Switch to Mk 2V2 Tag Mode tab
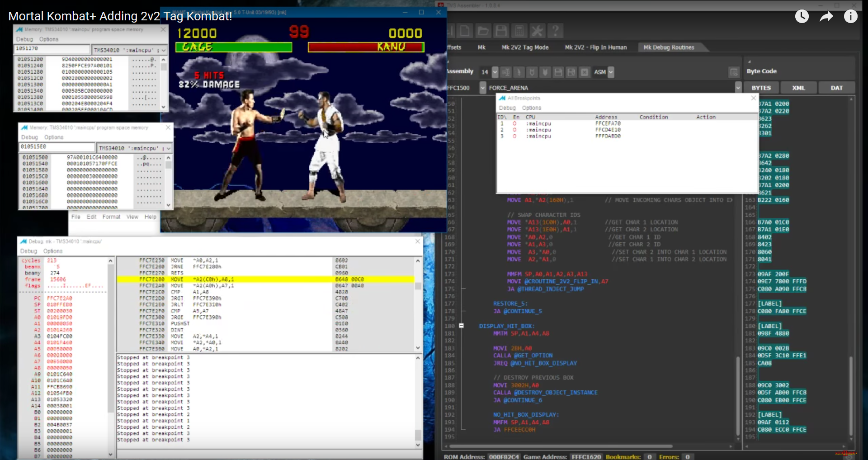Viewport: 868px width, 460px height. point(525,47)
